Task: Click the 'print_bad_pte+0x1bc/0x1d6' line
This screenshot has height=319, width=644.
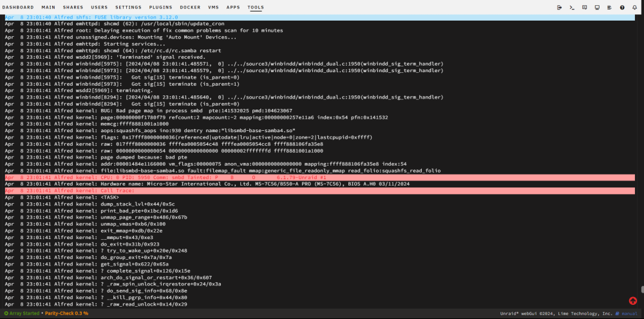Action: [x=91, y=211]
